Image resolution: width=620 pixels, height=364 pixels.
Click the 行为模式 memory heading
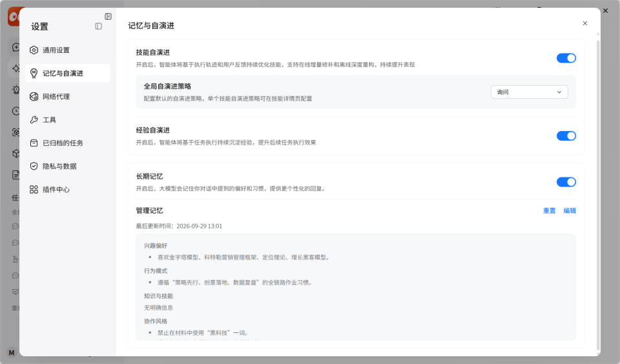[156, 270]
